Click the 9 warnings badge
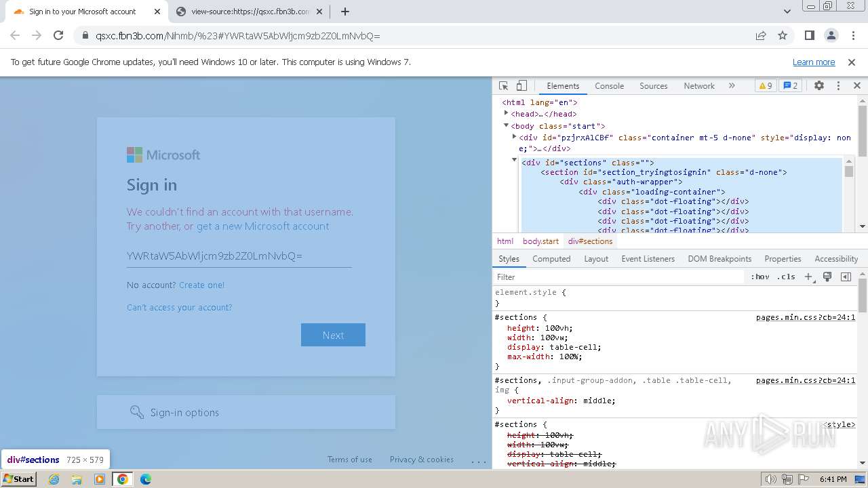This screenshot has width=868, height=488. pos(766,86)
